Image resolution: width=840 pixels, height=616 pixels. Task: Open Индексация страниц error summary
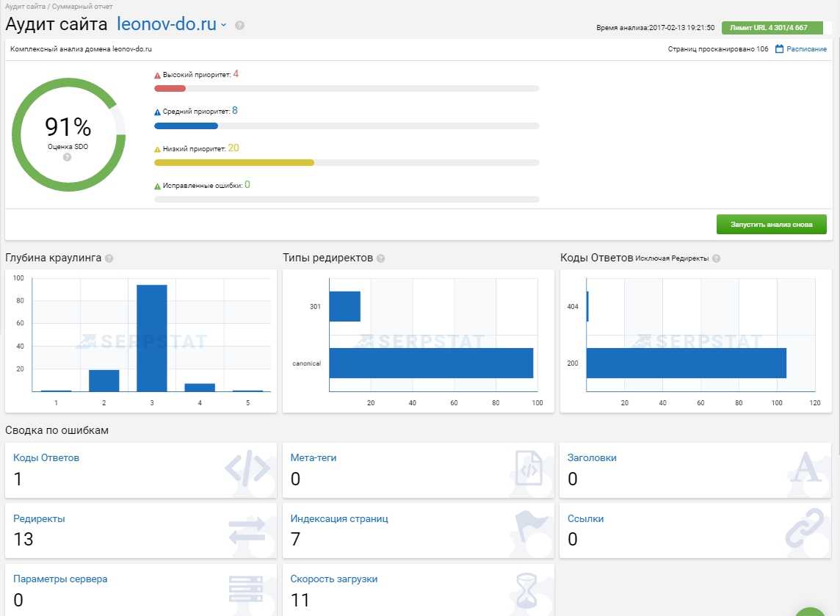[338, 518]
